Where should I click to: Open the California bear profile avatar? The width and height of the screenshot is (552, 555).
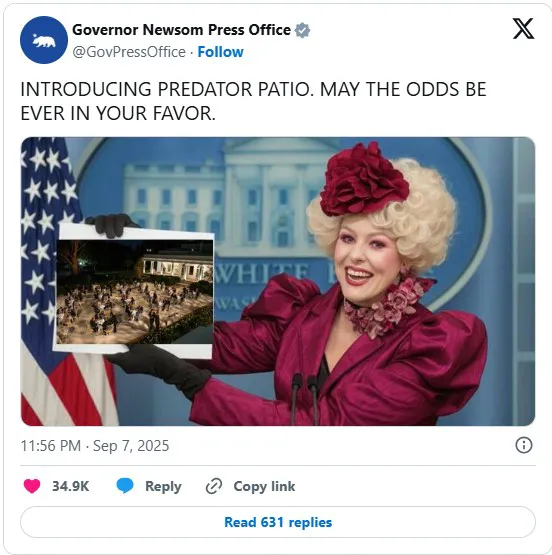(44, 40)
